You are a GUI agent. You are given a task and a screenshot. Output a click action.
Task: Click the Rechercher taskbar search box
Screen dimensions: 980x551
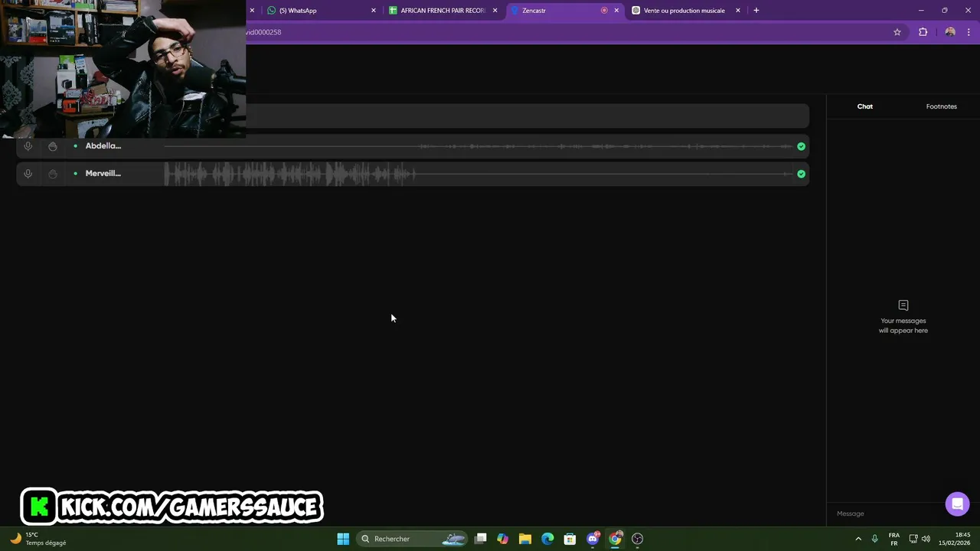tap(413, 539)
